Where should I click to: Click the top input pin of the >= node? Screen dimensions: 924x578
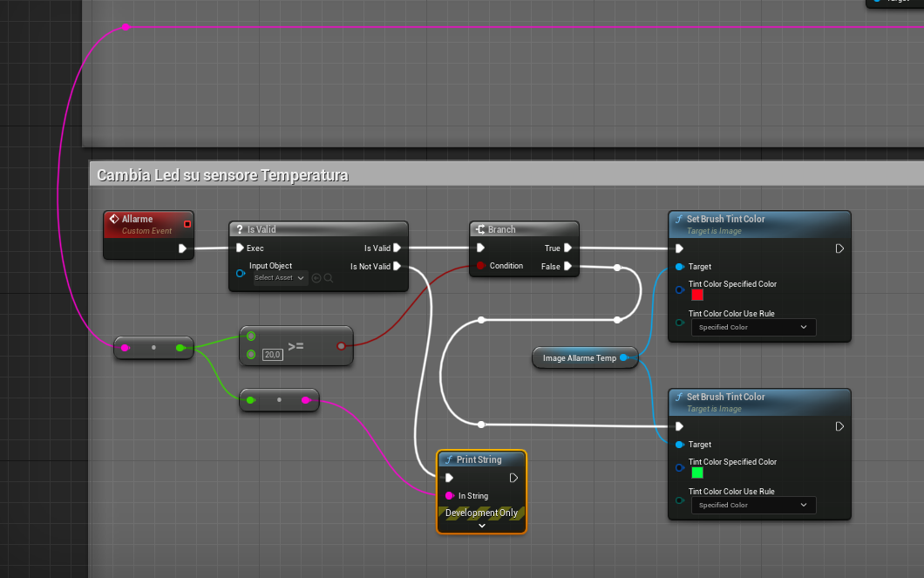pyautogui.click(x=251, y=336)
